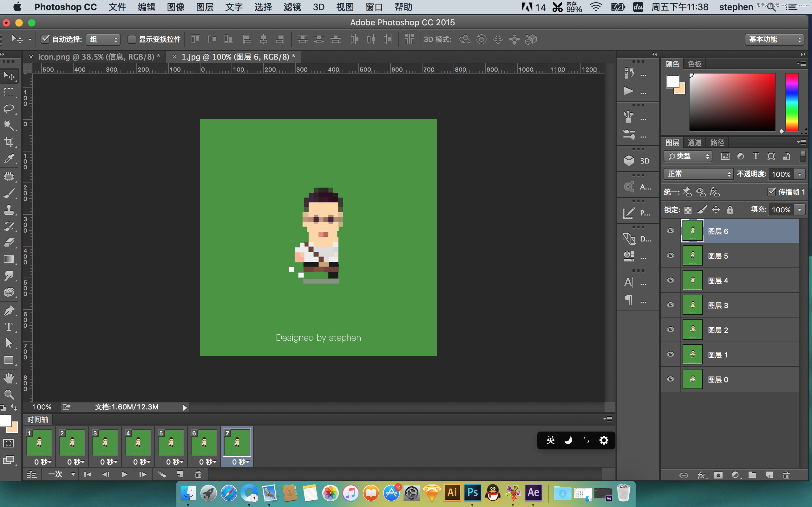The image size is (812, 507).
Task: Switch to the 路径 tab
Action: 716,142
